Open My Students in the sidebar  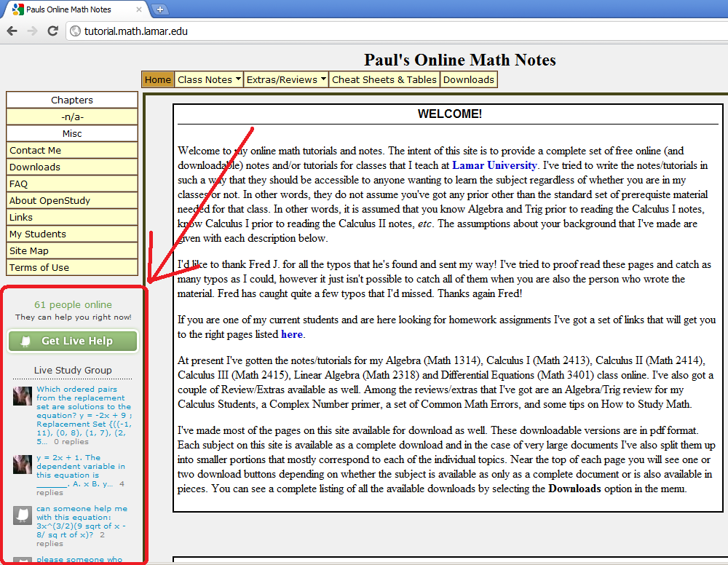tap(72, 234)
